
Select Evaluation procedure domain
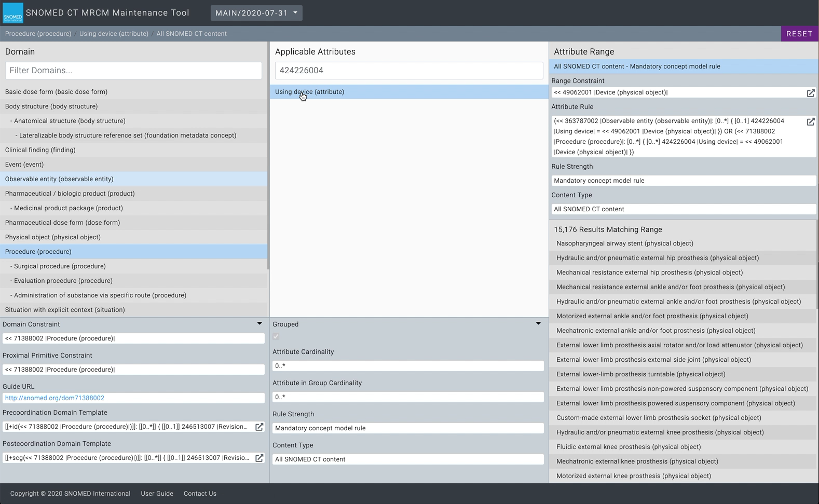(134, 281)
